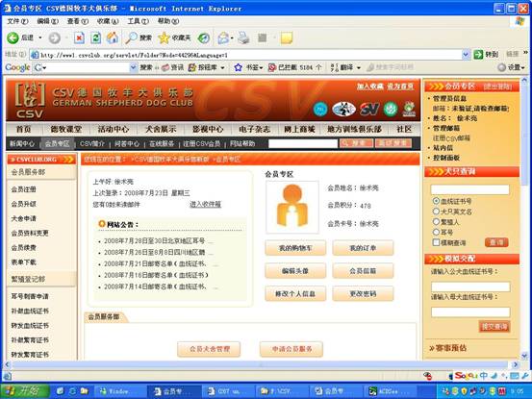The image size is (532, 399).
Task: Open sidebar link 耳号刺青申请
Action: (30, 296)
